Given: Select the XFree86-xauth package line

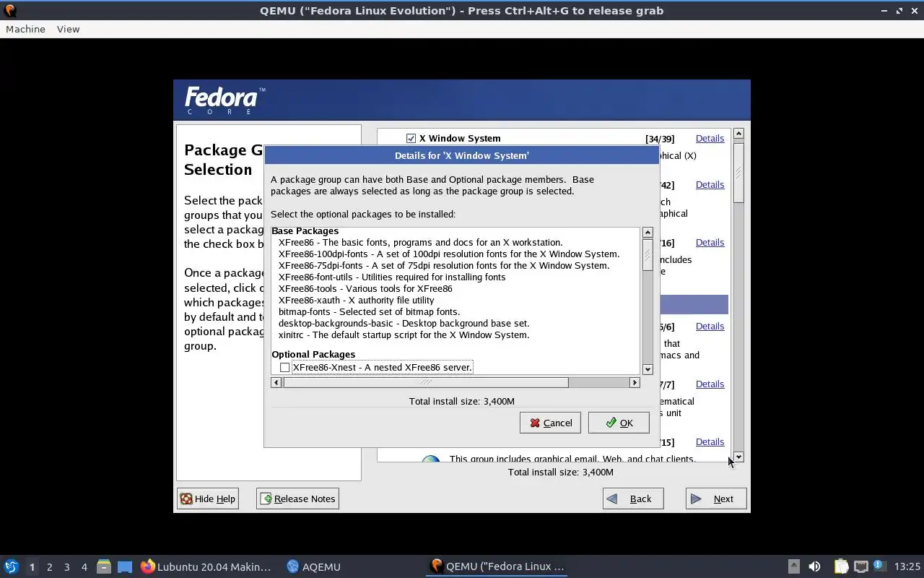Looking at the screenshot, I should point(357,300).
